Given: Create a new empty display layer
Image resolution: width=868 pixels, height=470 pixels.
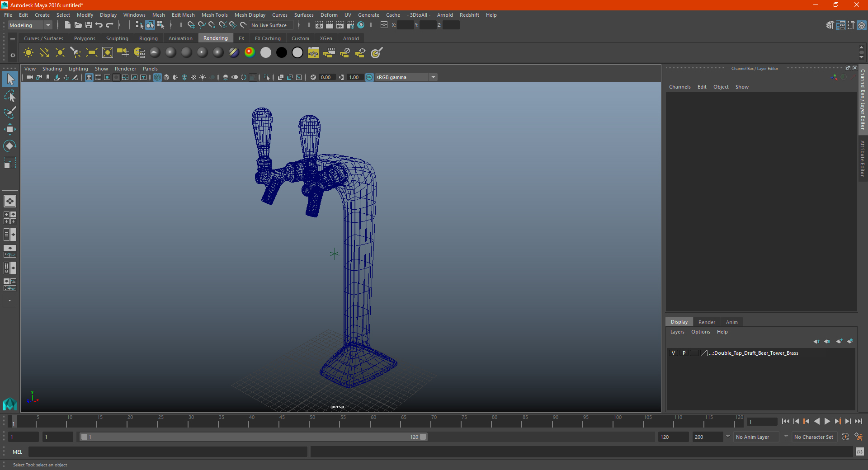Looking at the screenshot, I should click(839, 341).
